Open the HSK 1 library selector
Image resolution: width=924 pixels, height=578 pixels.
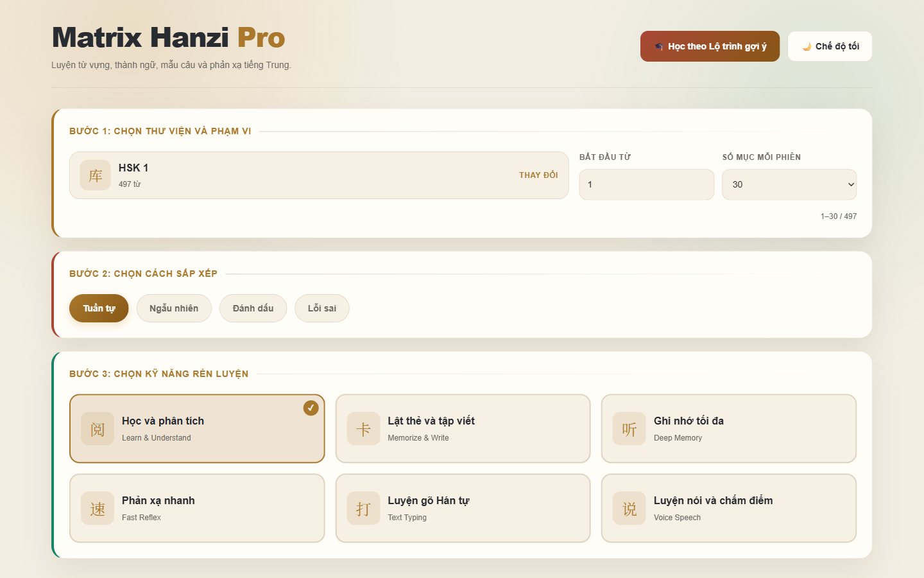pos(319,175)
